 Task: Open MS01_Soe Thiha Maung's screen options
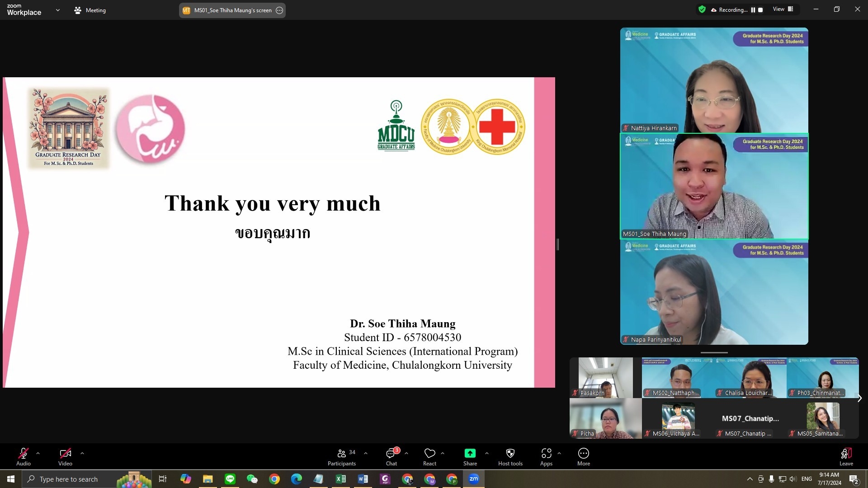tap(279, 10)
